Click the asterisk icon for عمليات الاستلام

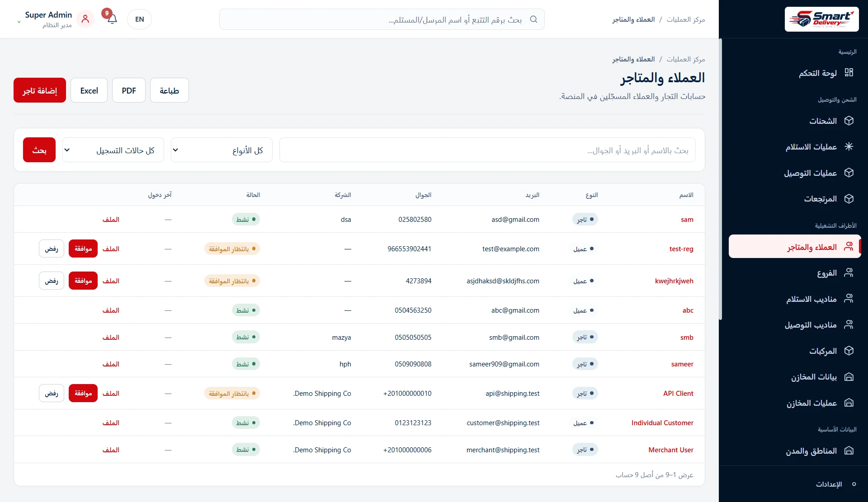[849, 146]
